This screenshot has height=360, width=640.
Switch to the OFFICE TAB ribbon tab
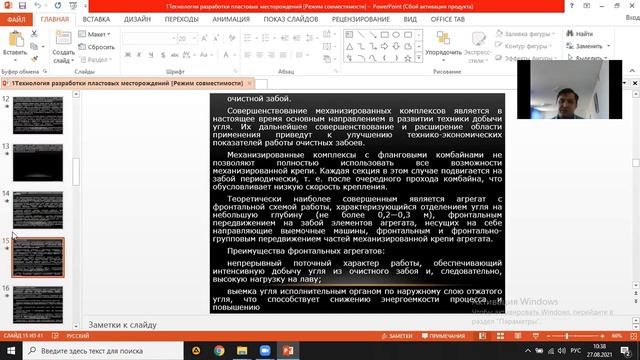(x=447, y=19)
